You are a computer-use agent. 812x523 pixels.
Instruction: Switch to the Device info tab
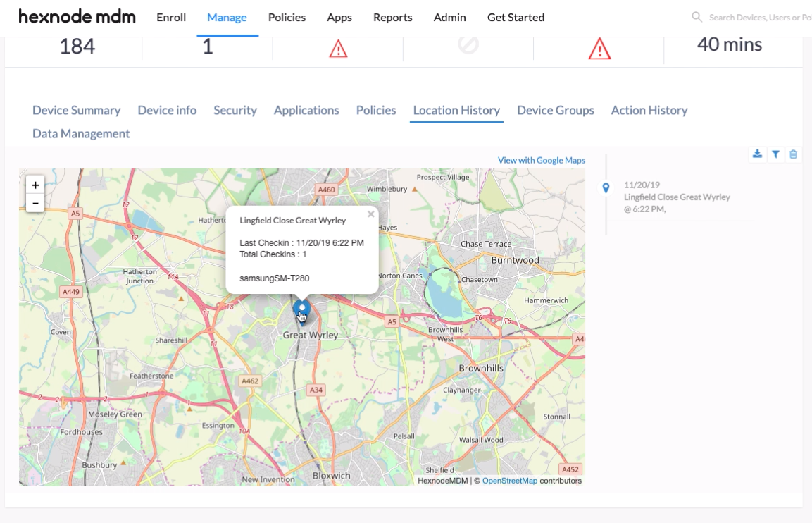click(x=167, y=110)
